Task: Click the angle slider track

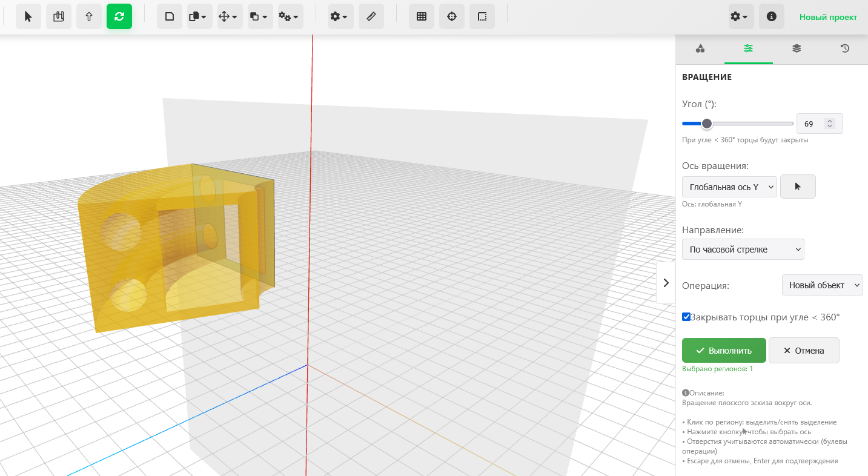Action: 751,124
